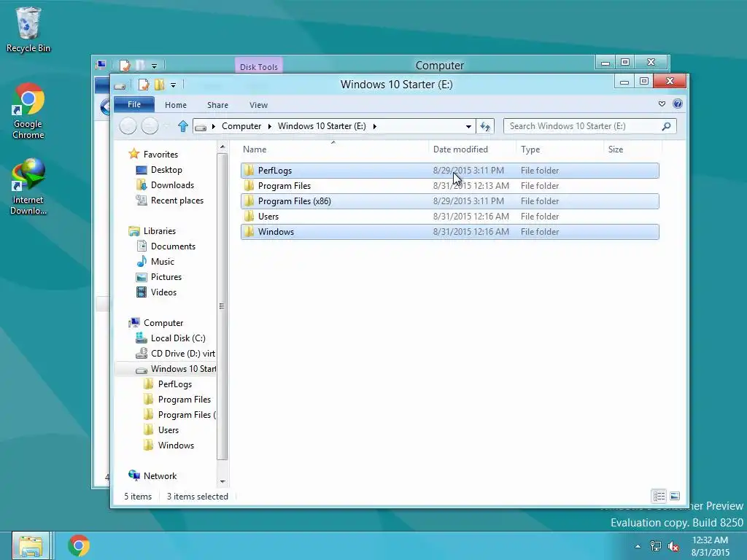The image size is (747, 560).
Task: Click navigation pane scrollbar up arrow
Action: coord(222,147)
